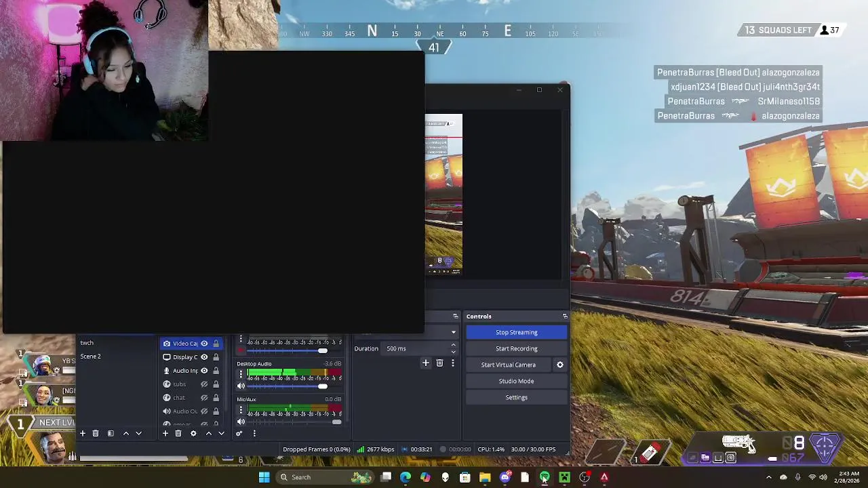
Task: Select Scene 2 in Scenes list
Action: [x=90, y=357]
